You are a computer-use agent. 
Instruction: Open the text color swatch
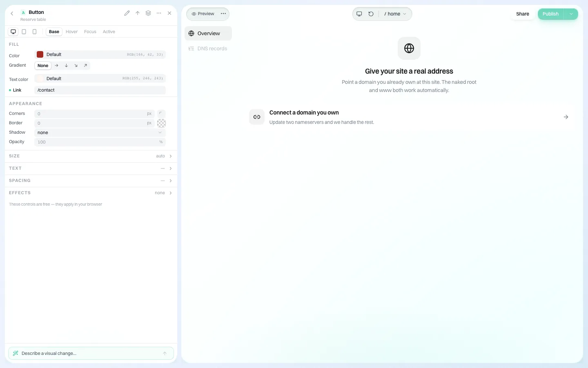click(40, 79)
